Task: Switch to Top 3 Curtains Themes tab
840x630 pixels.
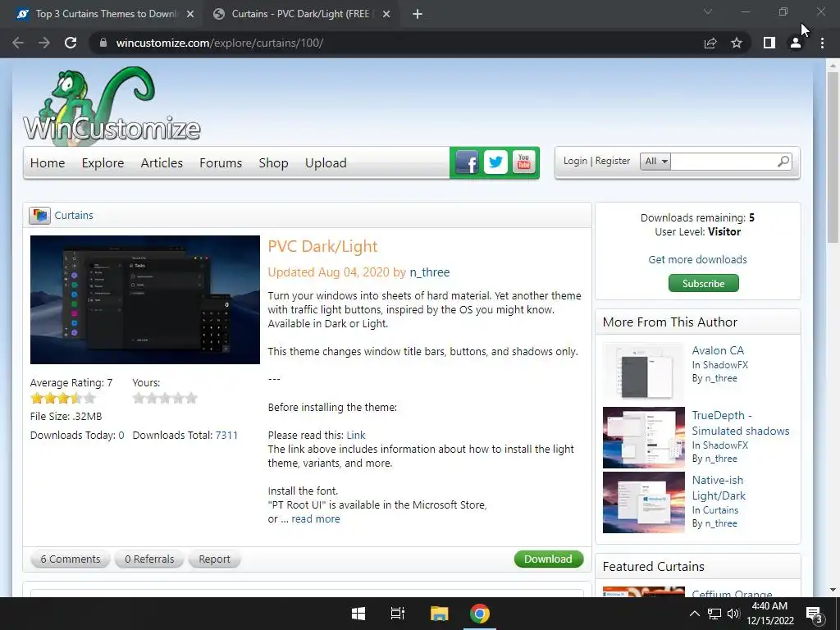Action: [x=106, y=15]
